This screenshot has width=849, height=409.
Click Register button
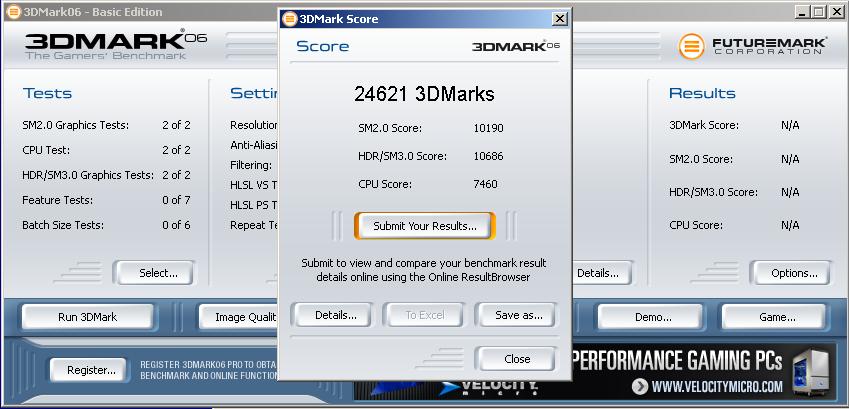88,370
